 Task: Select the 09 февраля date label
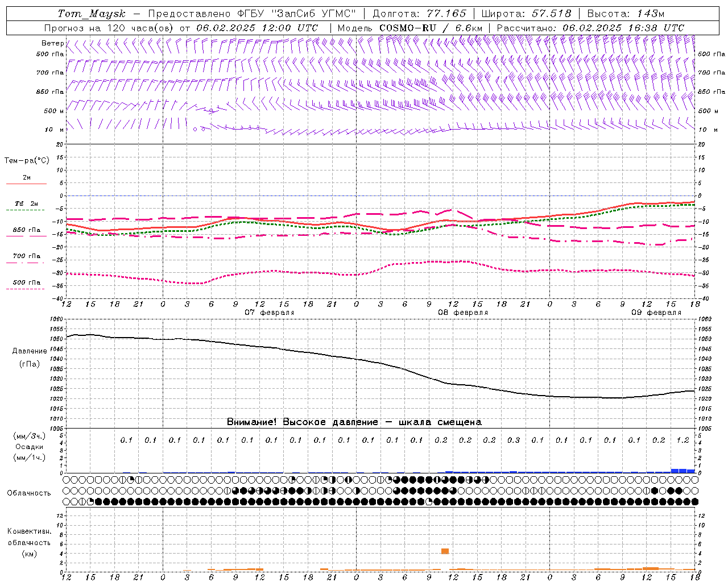656,313
